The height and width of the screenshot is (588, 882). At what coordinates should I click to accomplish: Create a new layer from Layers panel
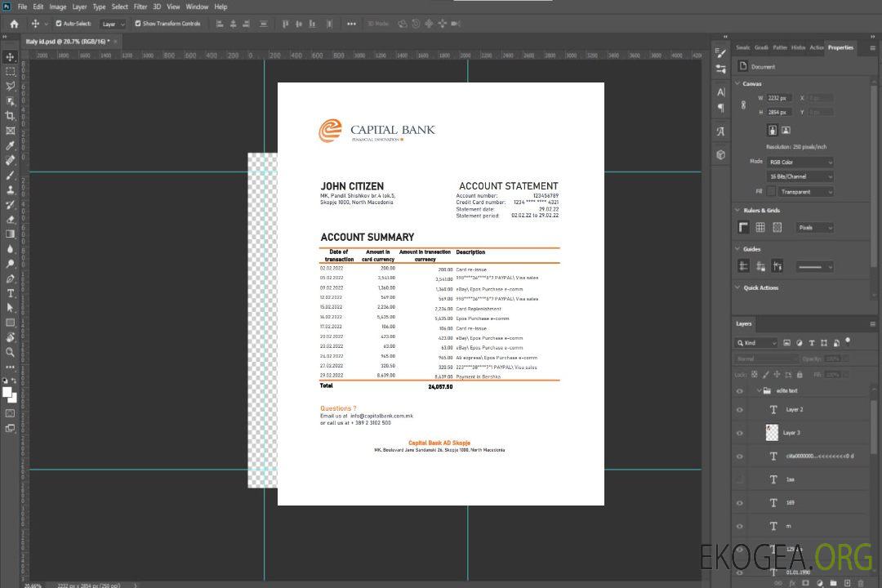point(847,583)
